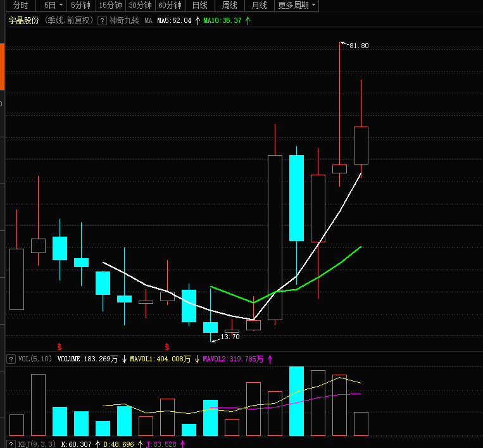
Task: Click the first red S marker
Action: (60, 347)
